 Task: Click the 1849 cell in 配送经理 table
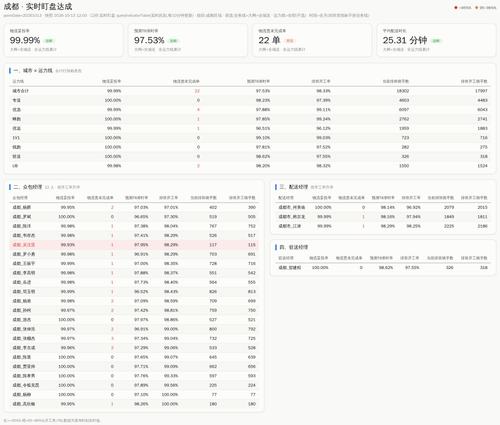(x=449, y=217)
